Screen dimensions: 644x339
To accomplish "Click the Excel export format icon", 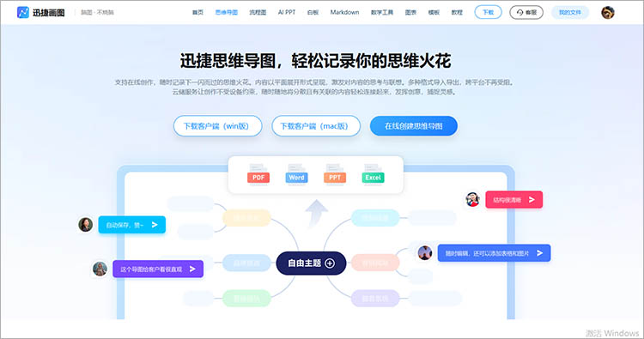I will [x=373, y=175].
